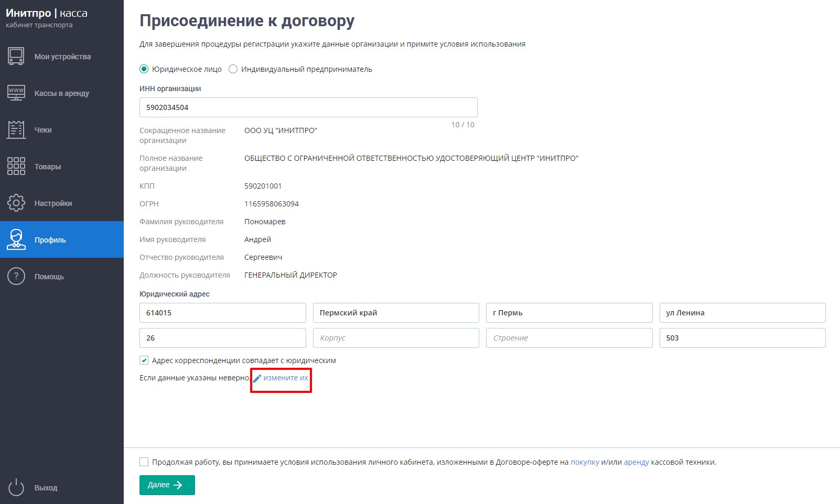Image resolution: width=840 pixels, height=504 pixels.
Task: Open the Помощь question mark icon
Action: (16, 276)
